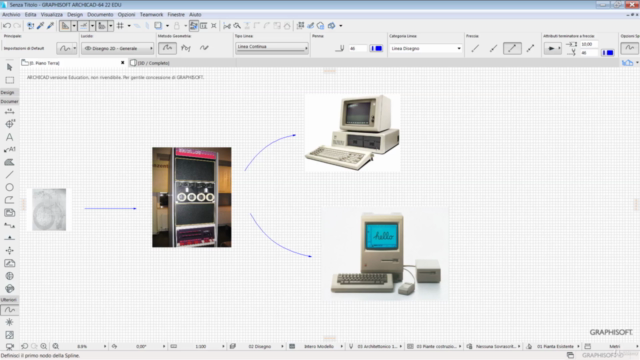Open the Opzioni menu
The image size is (640, 360).
[127, 14]
